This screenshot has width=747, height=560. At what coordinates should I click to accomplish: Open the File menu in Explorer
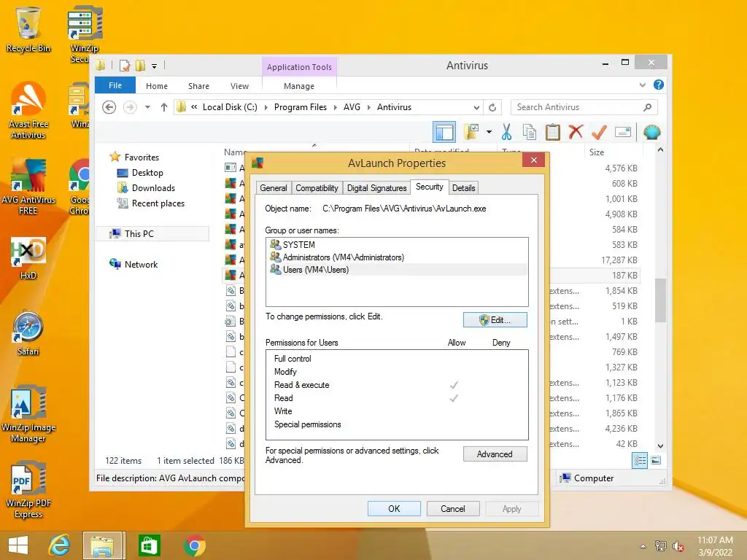click(x=115, y=85)
